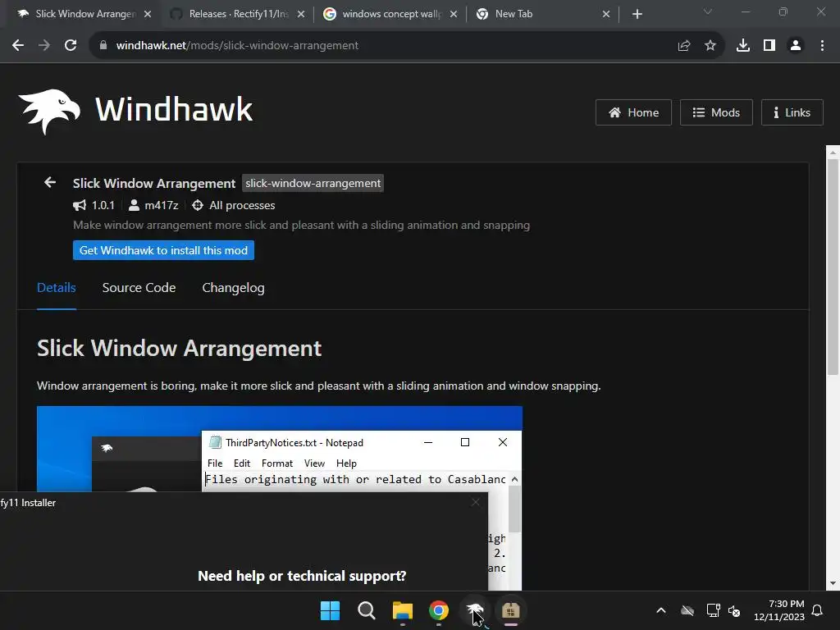Toggle the Chrome side panel icon
Screen dimensions: 840x630
coord(769,46)
